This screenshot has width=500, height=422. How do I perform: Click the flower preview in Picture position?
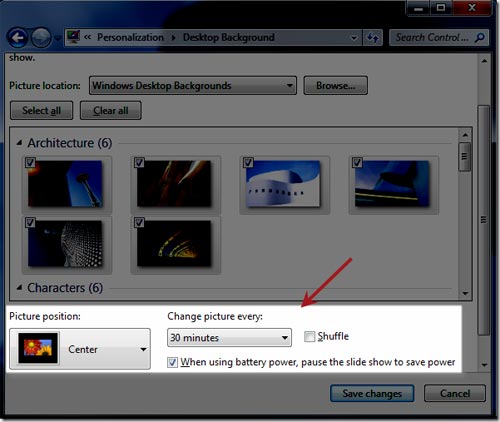coord(38,348)
